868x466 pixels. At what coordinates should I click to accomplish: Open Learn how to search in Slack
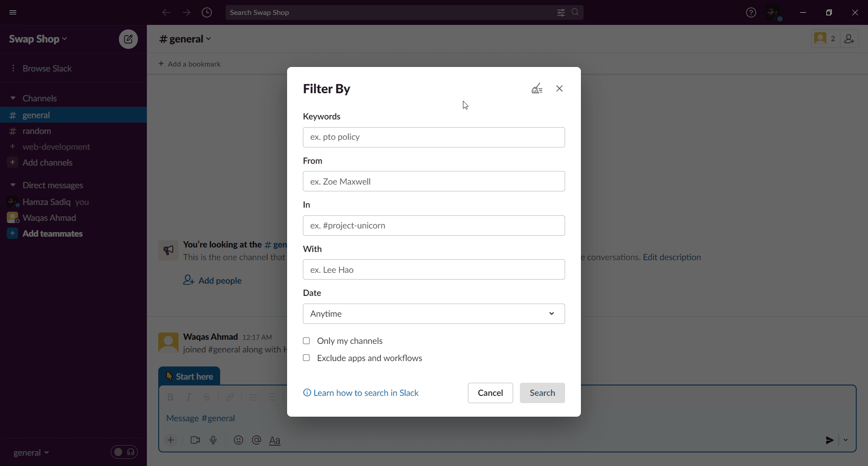(361, 393)
